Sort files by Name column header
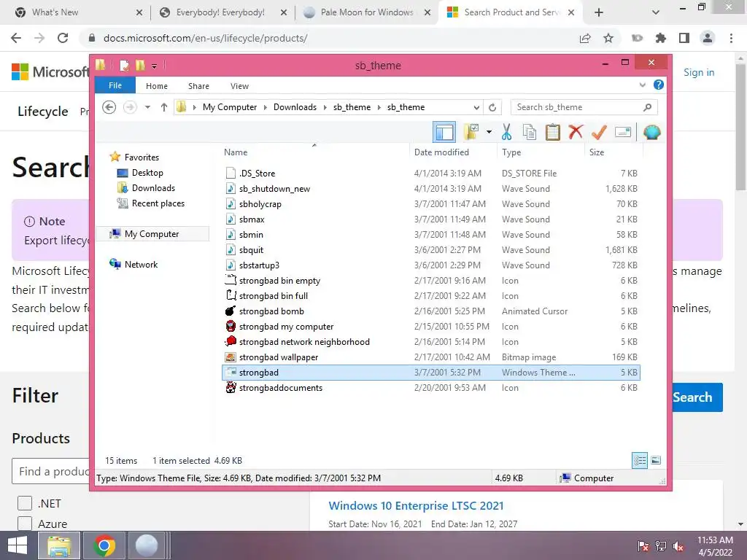Viewport: 747px width, 560px height. pos(314,152)
